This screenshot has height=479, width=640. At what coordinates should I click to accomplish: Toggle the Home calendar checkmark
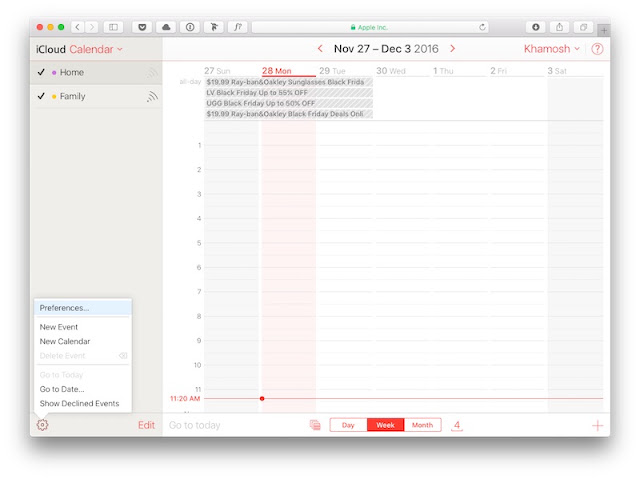point(41,72)
